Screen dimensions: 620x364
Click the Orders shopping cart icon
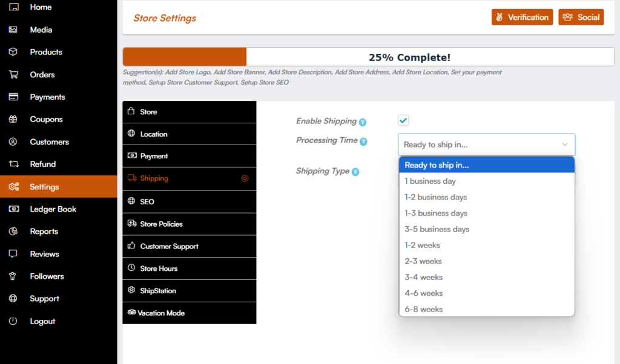coord(13,74)
